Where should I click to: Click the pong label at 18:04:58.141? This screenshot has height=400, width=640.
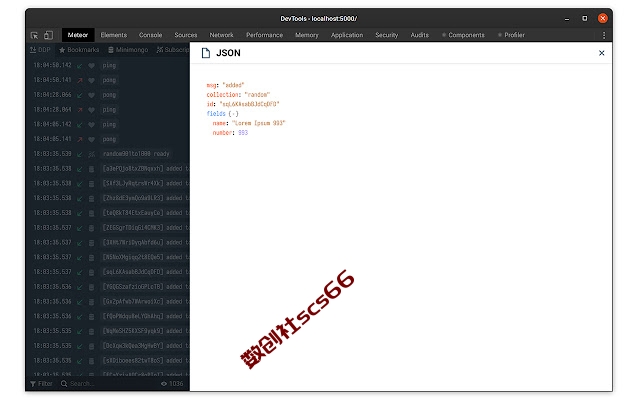(109, 80)
